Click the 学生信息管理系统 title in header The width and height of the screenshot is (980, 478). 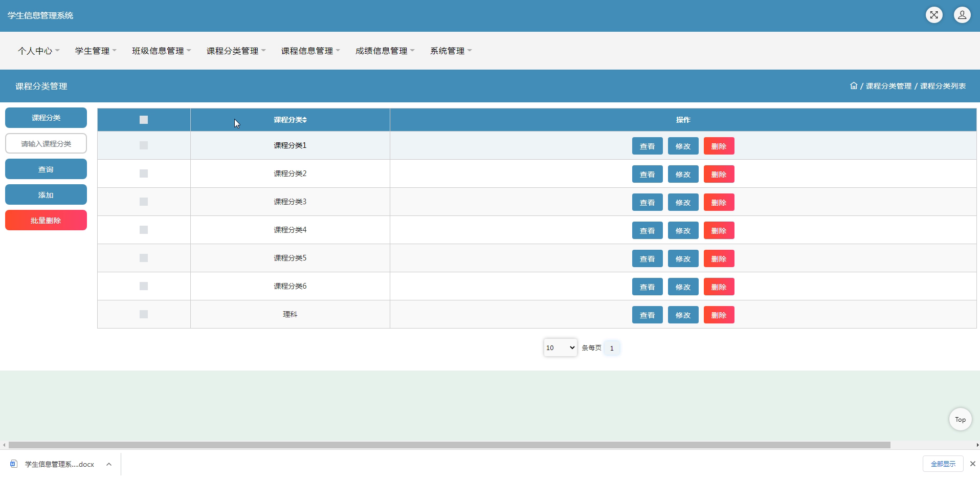click(40, 15)
